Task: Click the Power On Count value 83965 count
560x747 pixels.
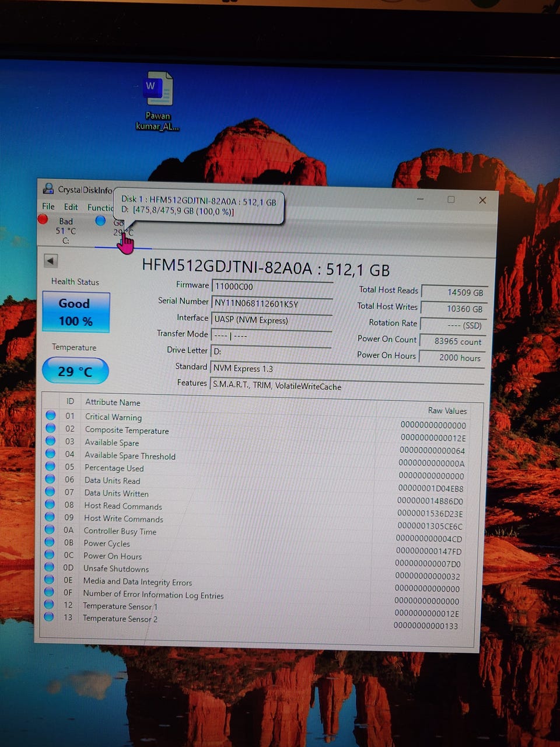Action: [x=453, y=341]
